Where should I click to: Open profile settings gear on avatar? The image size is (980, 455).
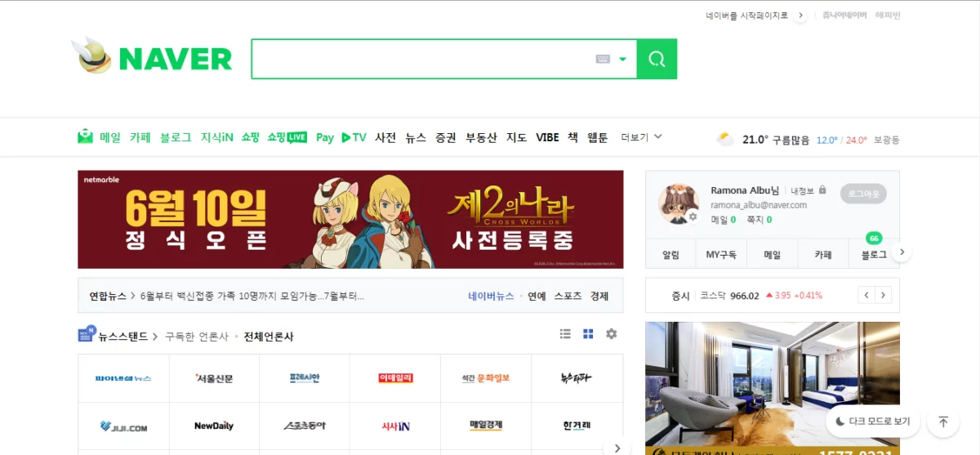[693, 216]
